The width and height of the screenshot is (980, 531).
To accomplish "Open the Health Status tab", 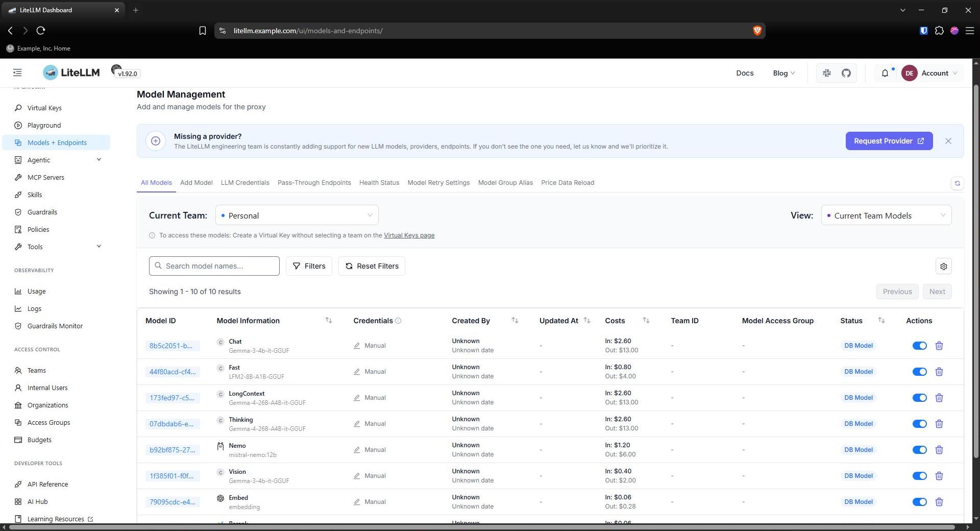I will [379, 183].
